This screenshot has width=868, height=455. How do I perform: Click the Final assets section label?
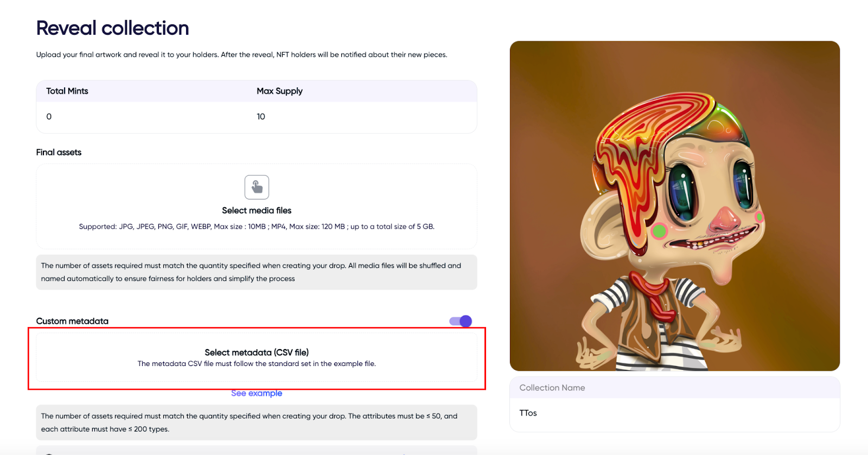pos(59,152)
